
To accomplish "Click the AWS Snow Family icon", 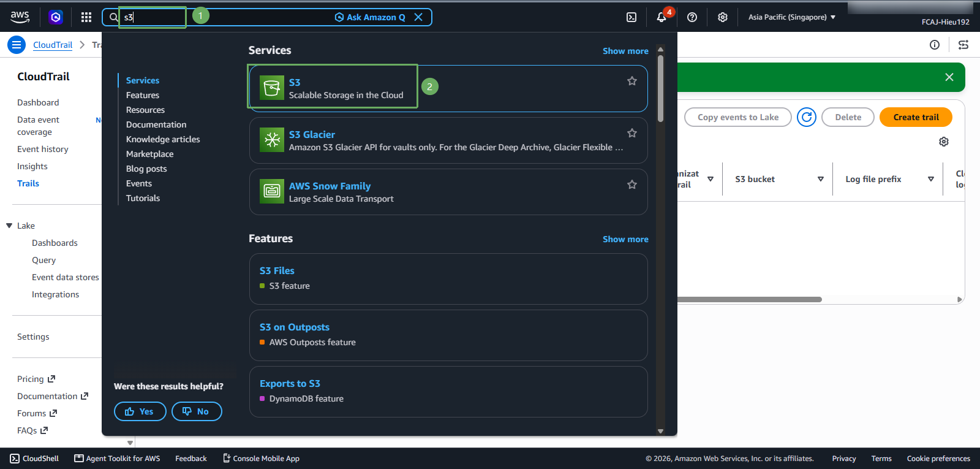I will (272, 192).
